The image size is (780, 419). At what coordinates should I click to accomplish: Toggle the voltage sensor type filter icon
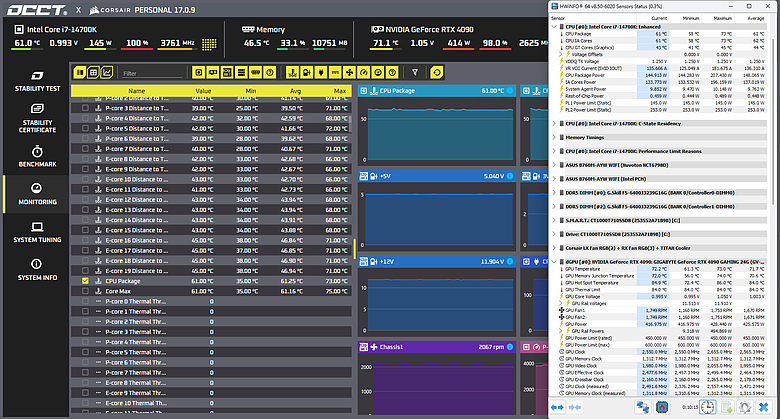click(306, 73)
